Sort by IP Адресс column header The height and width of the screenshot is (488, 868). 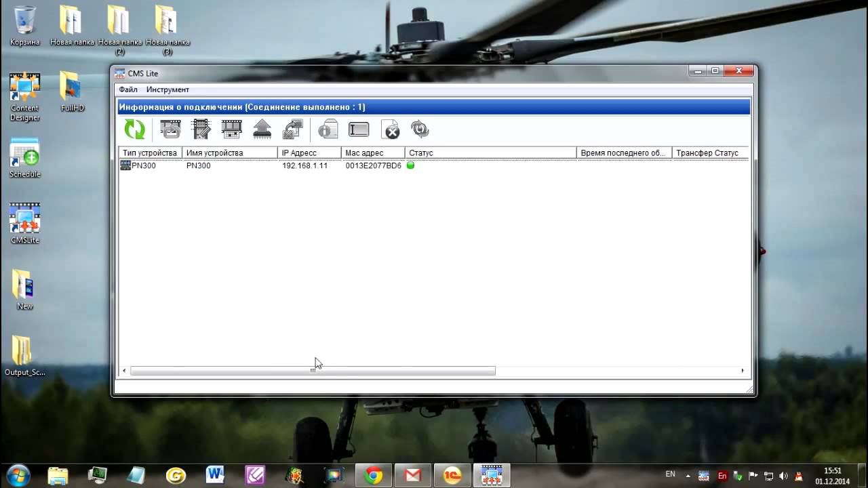309,153
